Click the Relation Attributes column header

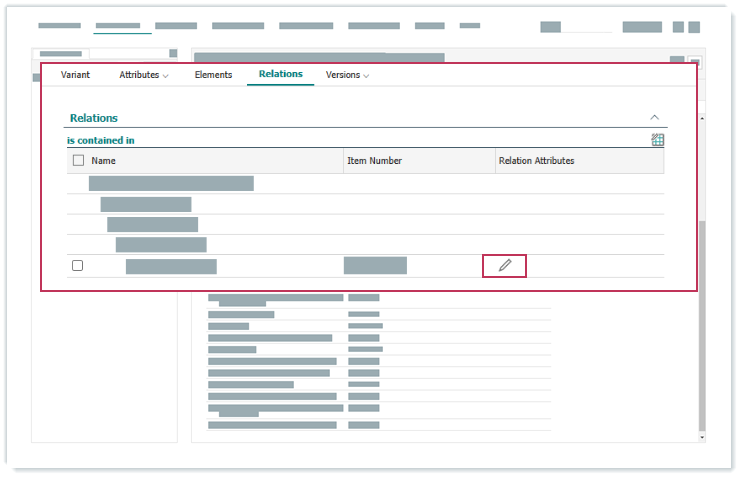(x=537, y=160)
